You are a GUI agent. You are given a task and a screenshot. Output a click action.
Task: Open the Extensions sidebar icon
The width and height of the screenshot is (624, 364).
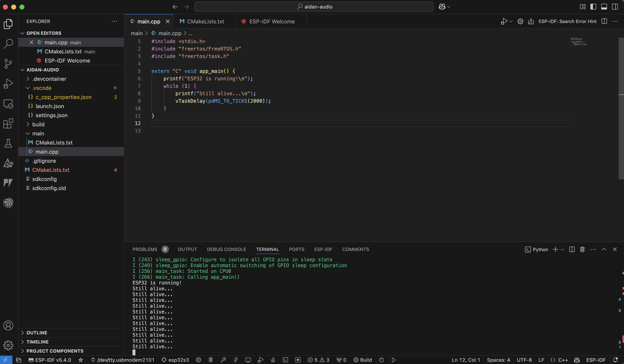pyautogui.click(x=8, y=123)
